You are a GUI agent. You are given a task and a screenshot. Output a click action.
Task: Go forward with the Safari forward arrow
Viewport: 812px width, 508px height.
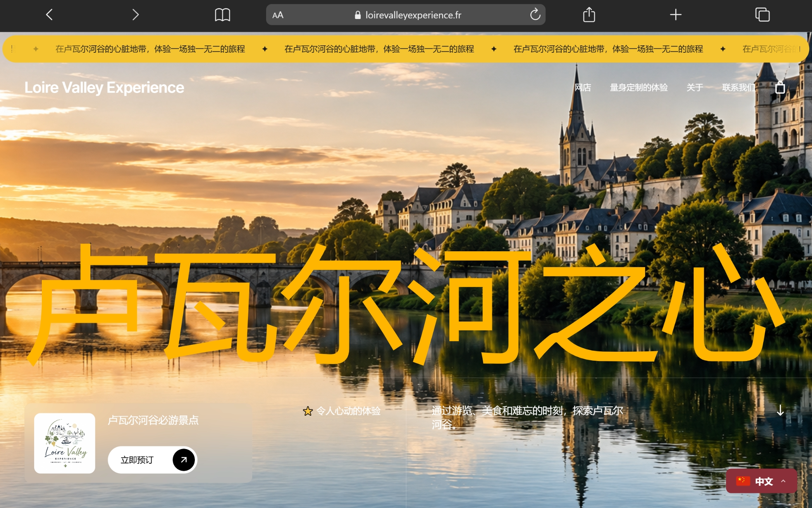click(x=135, y=15)
